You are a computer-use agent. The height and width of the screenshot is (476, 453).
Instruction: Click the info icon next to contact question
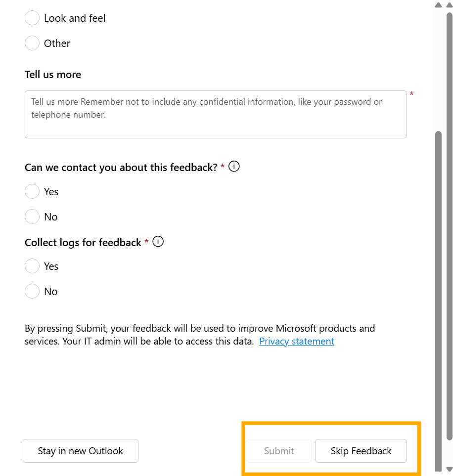(233, 166)
